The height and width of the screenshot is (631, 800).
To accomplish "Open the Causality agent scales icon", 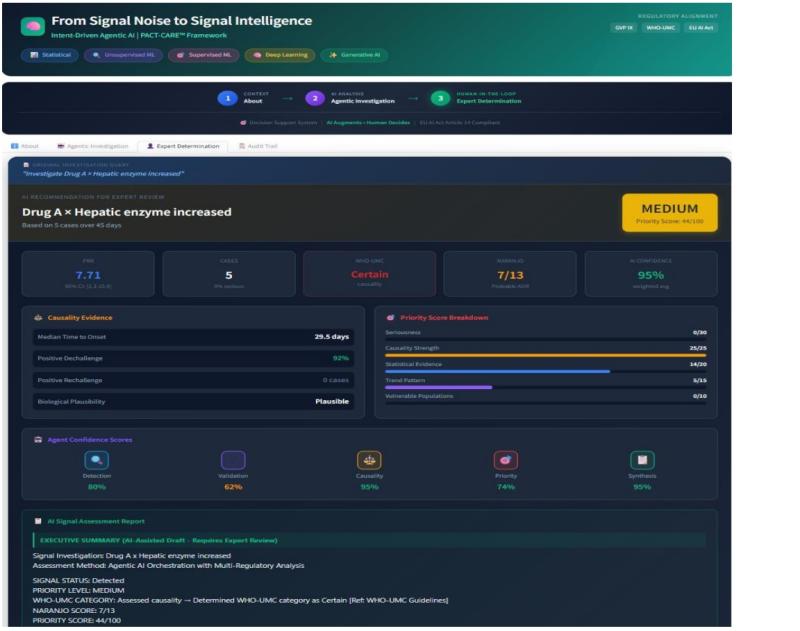I will click(x=369, y=460).
